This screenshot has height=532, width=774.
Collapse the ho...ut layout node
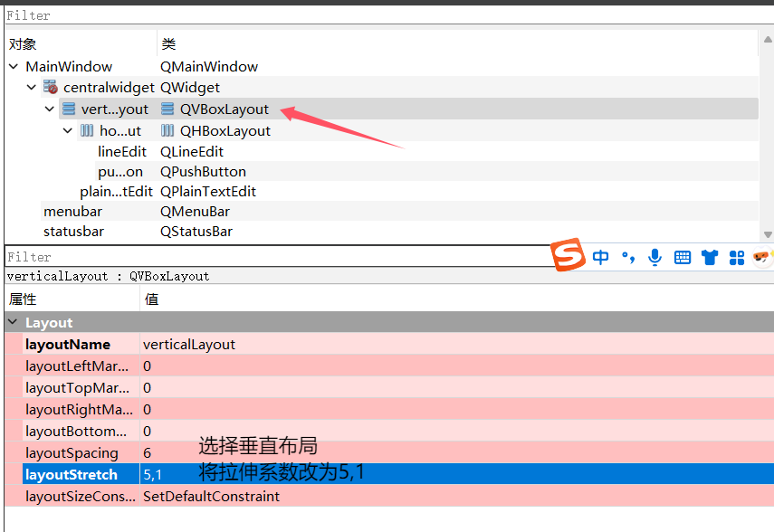pos(68,131)
